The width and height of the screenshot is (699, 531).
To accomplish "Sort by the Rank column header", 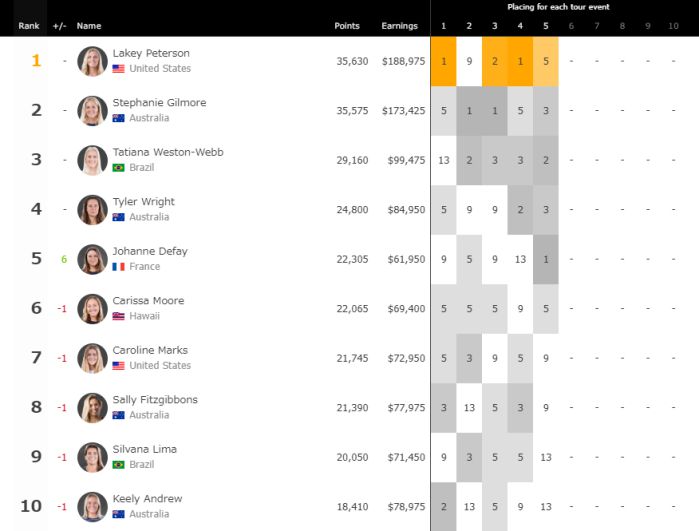I will pyautogui.click(x=29, y=26).
